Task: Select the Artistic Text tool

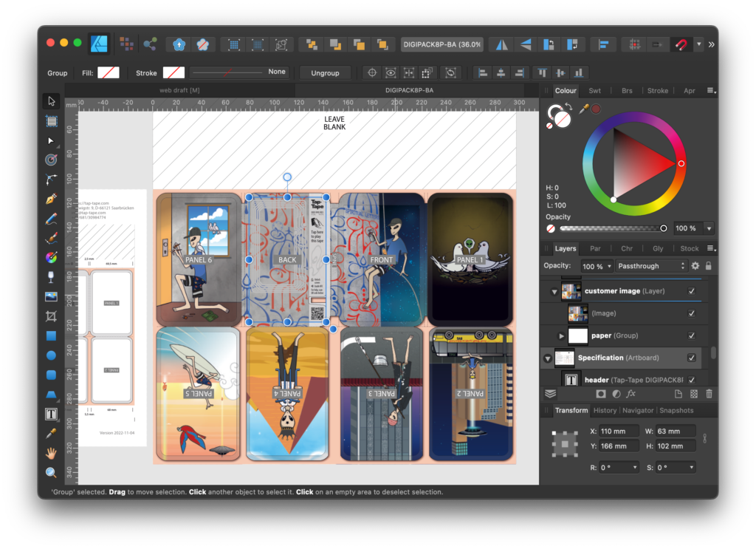Action: 51,414
